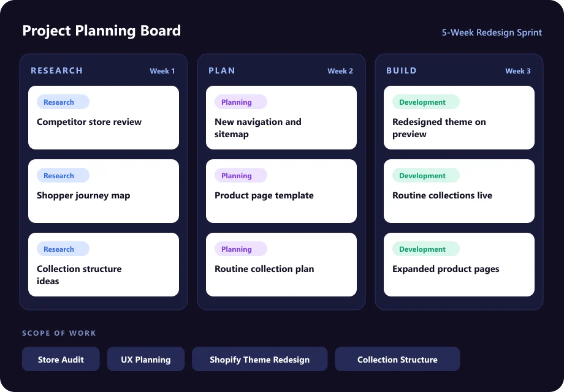Viewport: 564px width, 392px height.
Task: Choose the Collection Structure scope button
Action: (x=397, y=359)
